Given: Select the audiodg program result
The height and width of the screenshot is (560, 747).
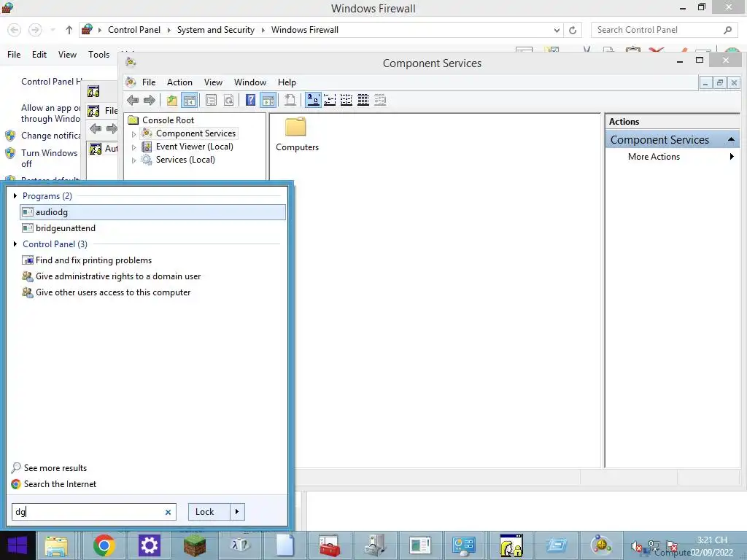Looking at the screenshot, I should (152, 212).
